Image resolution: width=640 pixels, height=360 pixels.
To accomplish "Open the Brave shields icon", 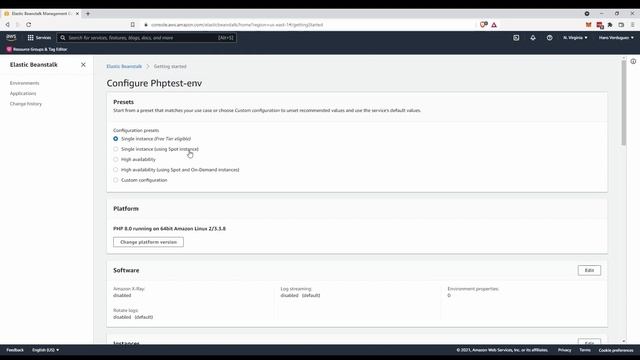I will pyautogui.click(x=483, y=24).
